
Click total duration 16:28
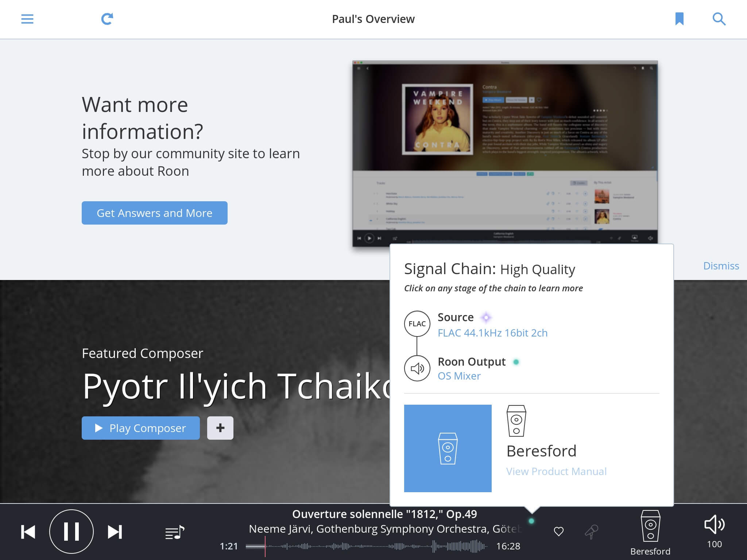(508, 546)
